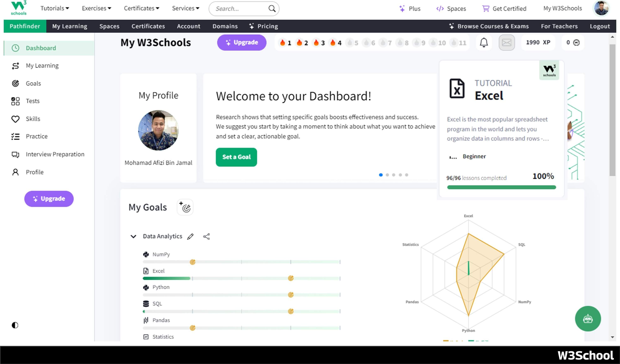Open the Tutorials dropdown menu
Viewport: 620px width, 364px height.
coord(55,8)
